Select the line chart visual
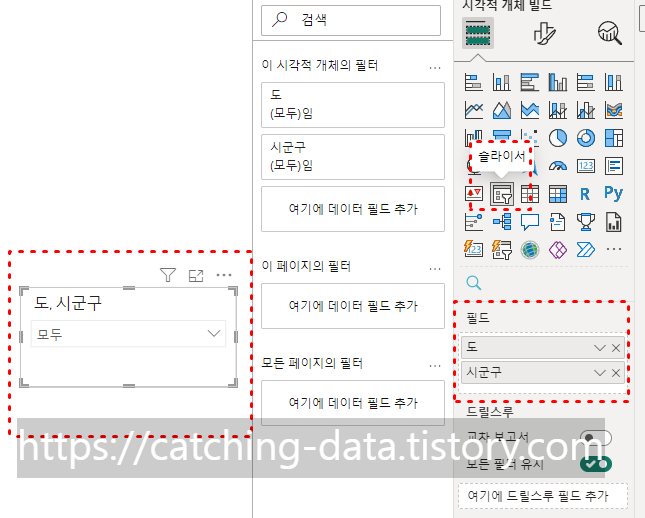This screenshot has height=518, width=645. point(473,110)
